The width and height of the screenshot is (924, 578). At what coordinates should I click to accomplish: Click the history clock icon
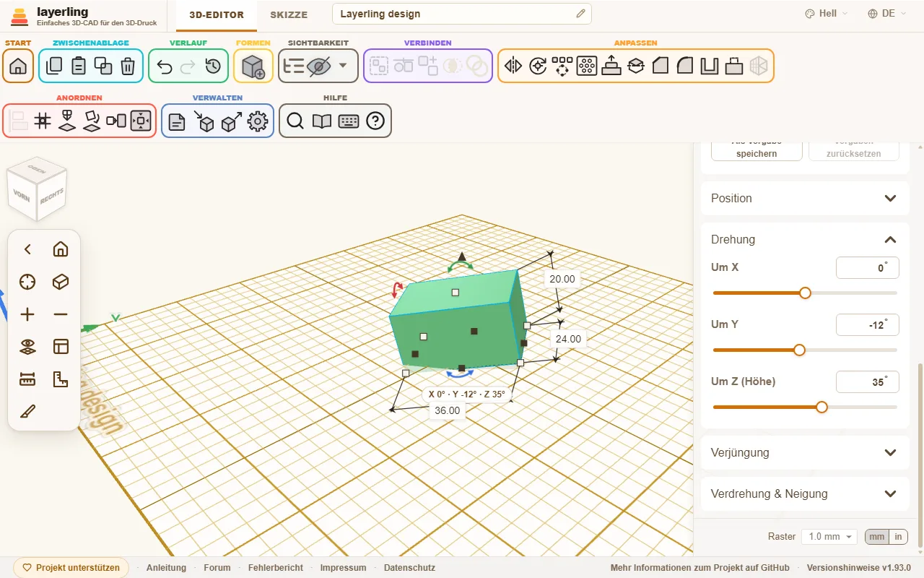click(213, 66)
